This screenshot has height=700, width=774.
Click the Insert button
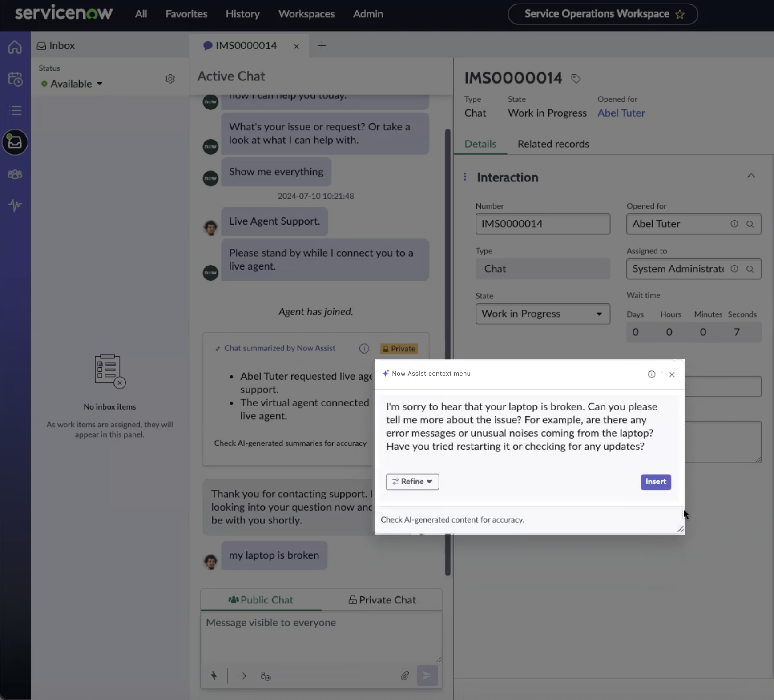point(656,482)
